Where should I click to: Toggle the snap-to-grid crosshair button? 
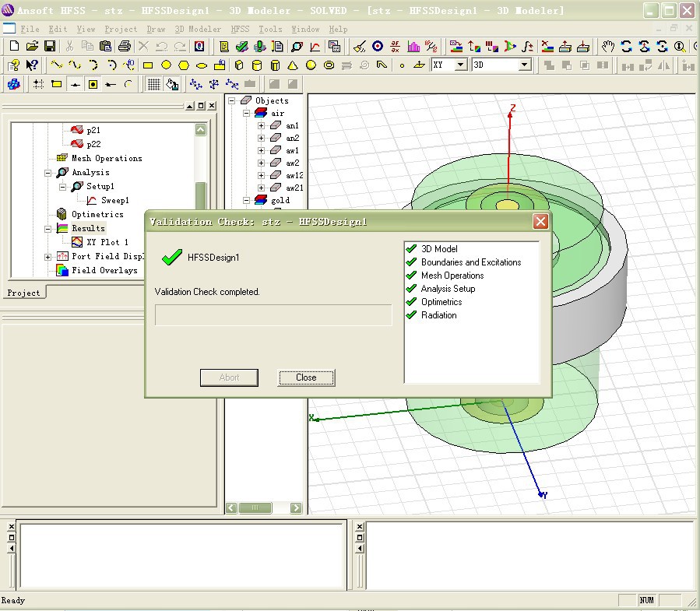[38, 84]
